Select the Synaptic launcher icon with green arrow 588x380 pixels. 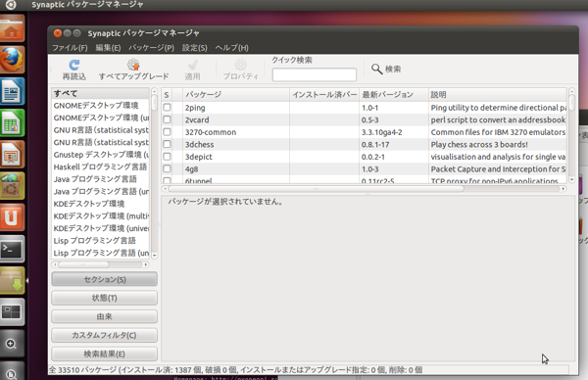click(x=12, y=280)
